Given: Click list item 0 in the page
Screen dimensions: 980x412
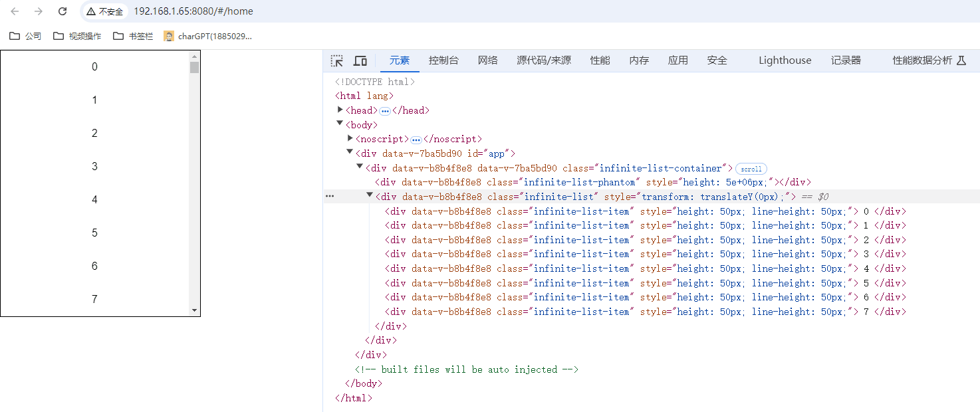Looking at the screenshot, I should tap(94, 66).
